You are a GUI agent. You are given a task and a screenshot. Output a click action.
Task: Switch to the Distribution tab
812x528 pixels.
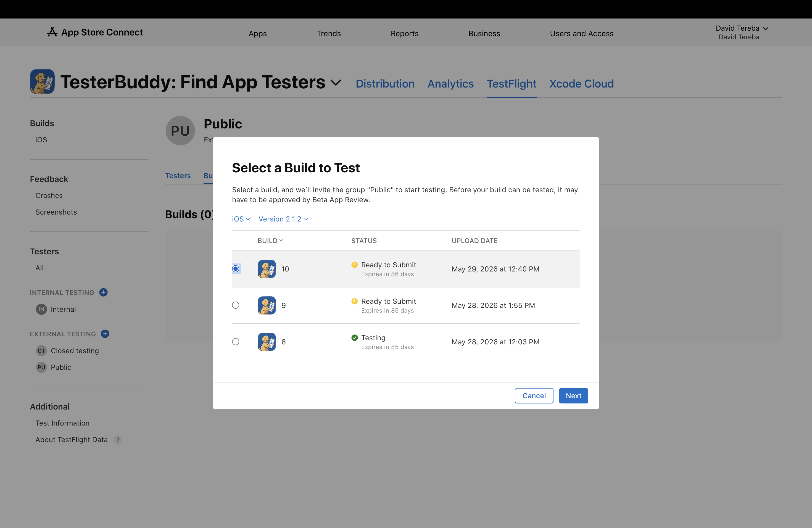385,84
